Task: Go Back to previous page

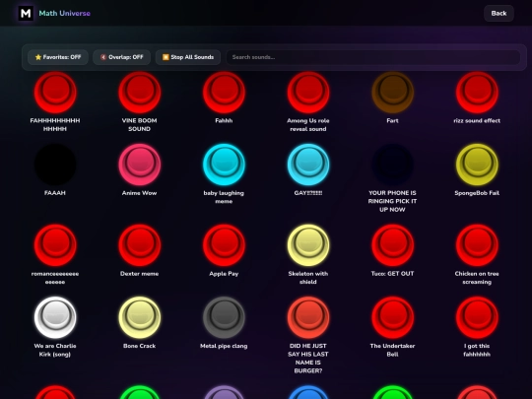Action: (499, 13)
